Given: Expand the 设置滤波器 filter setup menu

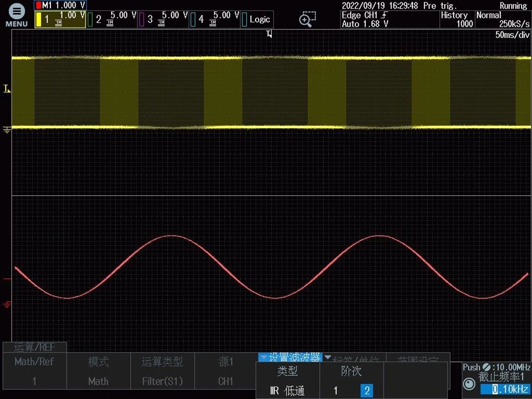Looking at the screenshot, I should [x=289, y=357].
